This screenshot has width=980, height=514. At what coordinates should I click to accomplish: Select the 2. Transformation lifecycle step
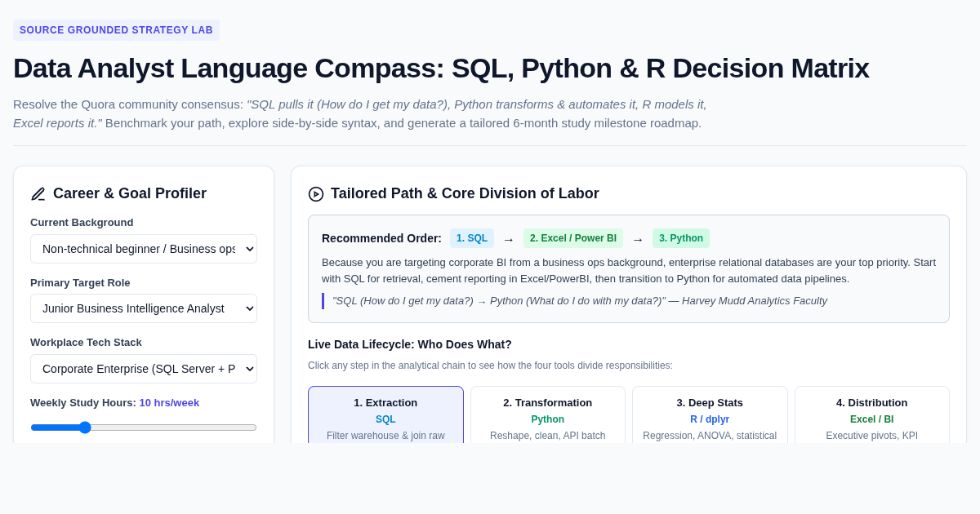548,415
